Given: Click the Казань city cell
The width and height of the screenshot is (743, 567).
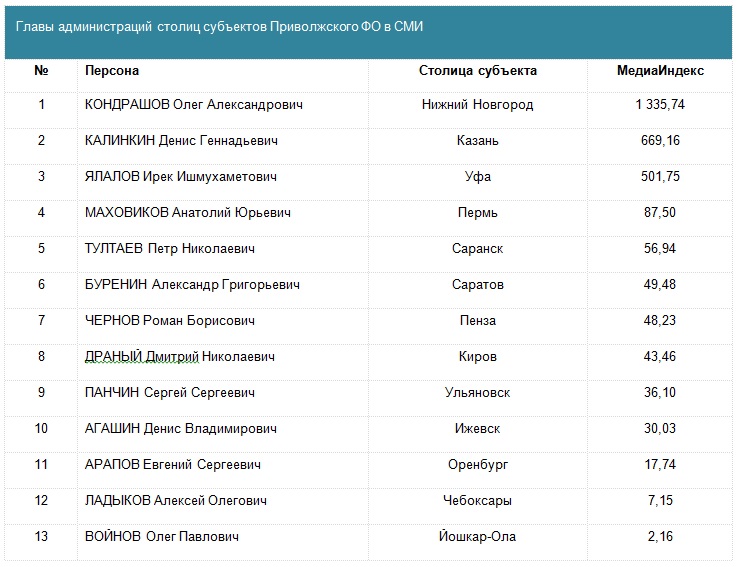Looking at the screenshot, I should click(477, 141).
